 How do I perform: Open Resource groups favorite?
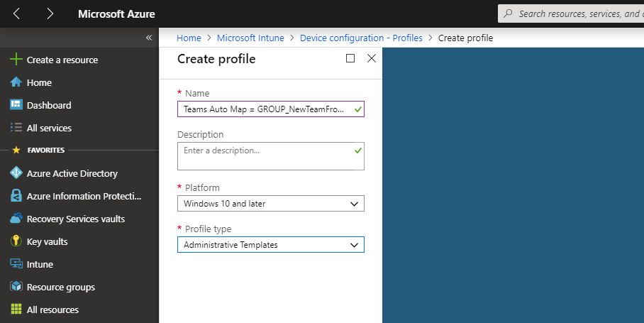point(61,288)
